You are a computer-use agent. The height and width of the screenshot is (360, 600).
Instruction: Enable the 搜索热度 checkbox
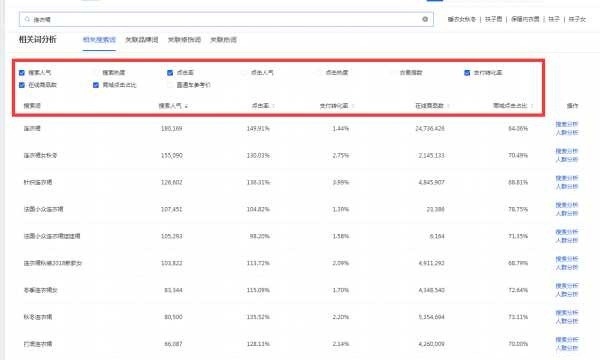[x=96, y=73]
